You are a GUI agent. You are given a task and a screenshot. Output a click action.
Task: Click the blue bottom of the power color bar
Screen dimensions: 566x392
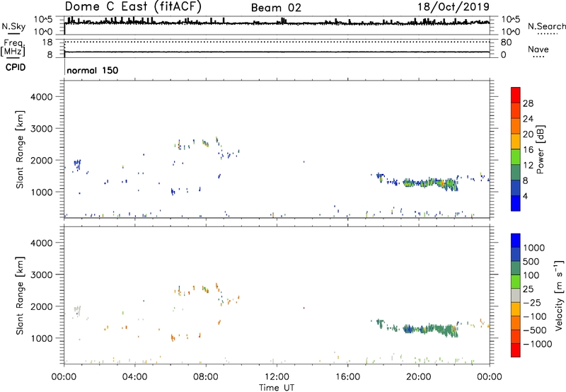(516, 203)
